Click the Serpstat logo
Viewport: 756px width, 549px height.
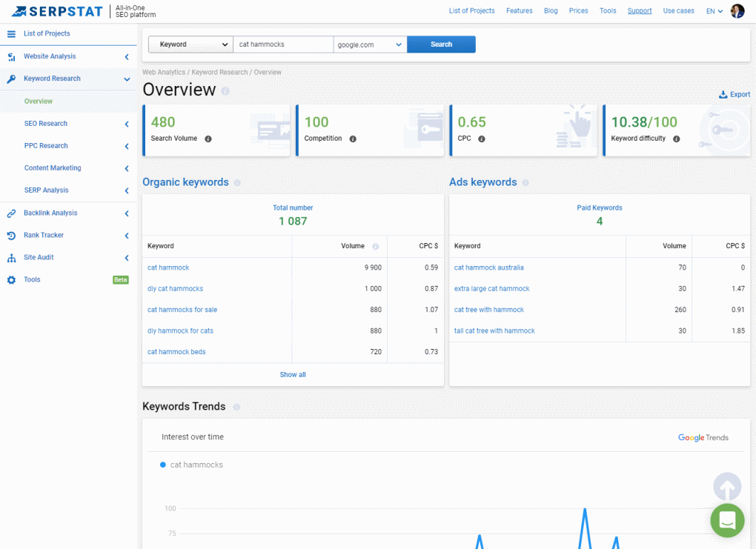[57, 11]
